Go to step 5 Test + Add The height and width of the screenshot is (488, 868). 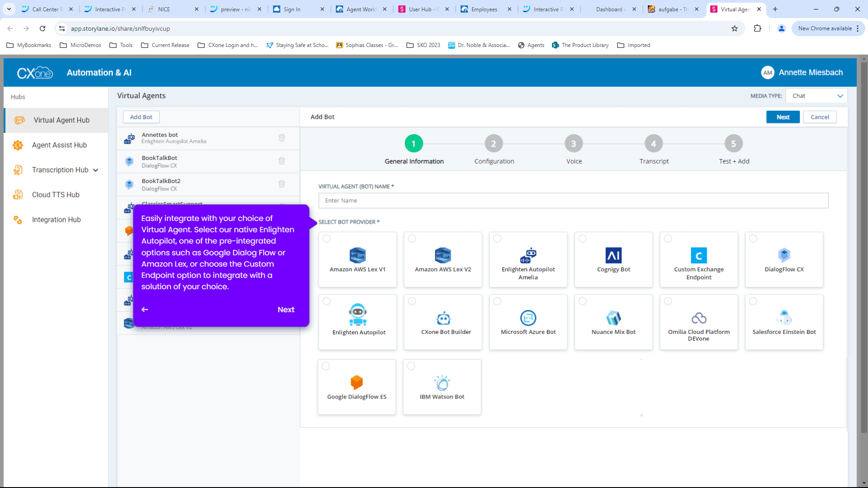click(x=734, y=144)
